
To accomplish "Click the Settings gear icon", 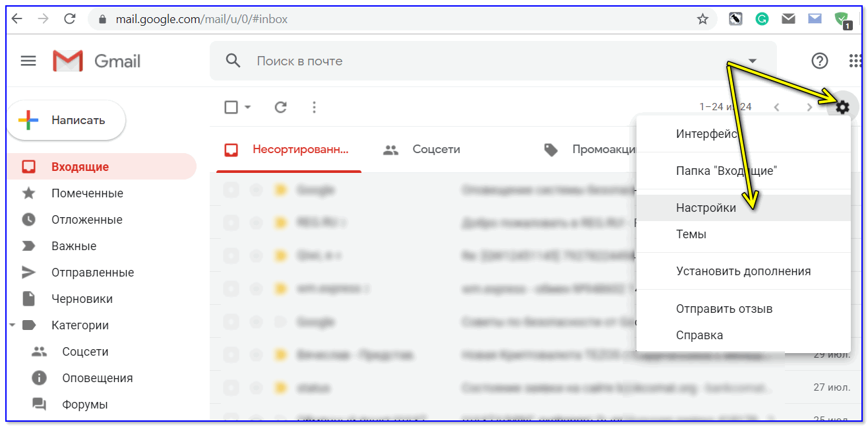I will pyautogui.click(x=842, y=107).
